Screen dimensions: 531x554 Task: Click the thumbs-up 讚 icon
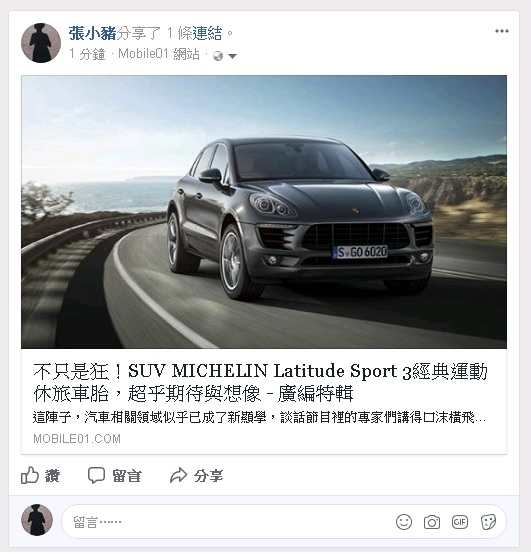point(30,475)
